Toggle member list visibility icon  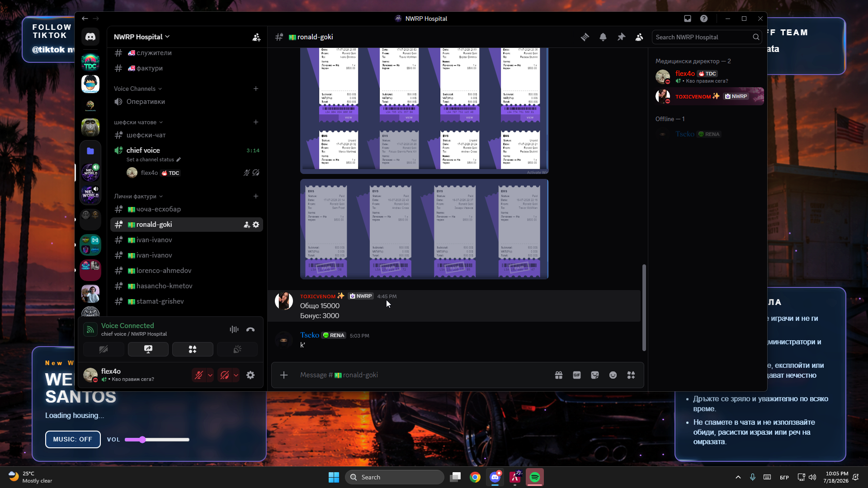pos(639,37)
